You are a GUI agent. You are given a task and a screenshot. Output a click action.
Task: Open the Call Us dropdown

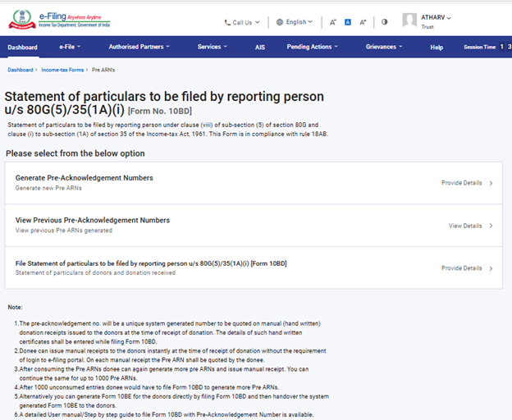[x=242, y=22]
